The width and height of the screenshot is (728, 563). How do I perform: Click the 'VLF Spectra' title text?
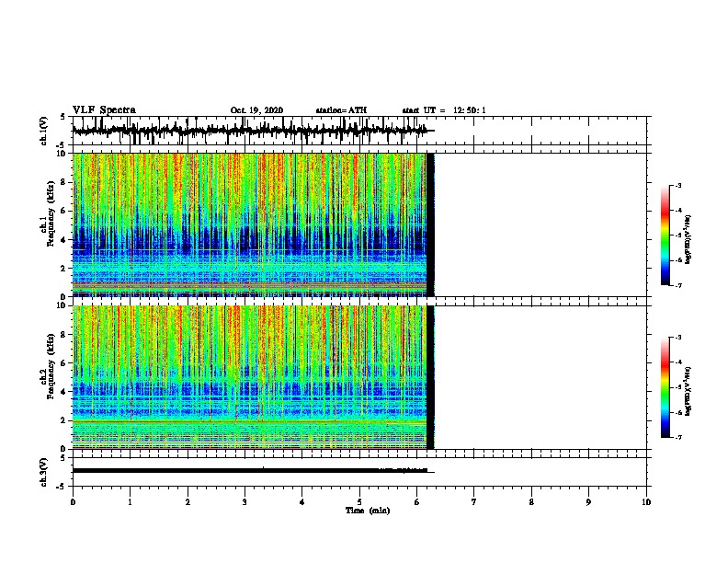click(104, 110)
